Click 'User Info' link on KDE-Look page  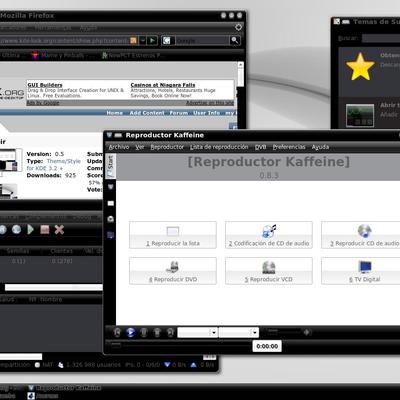click(x=207, y=113)
